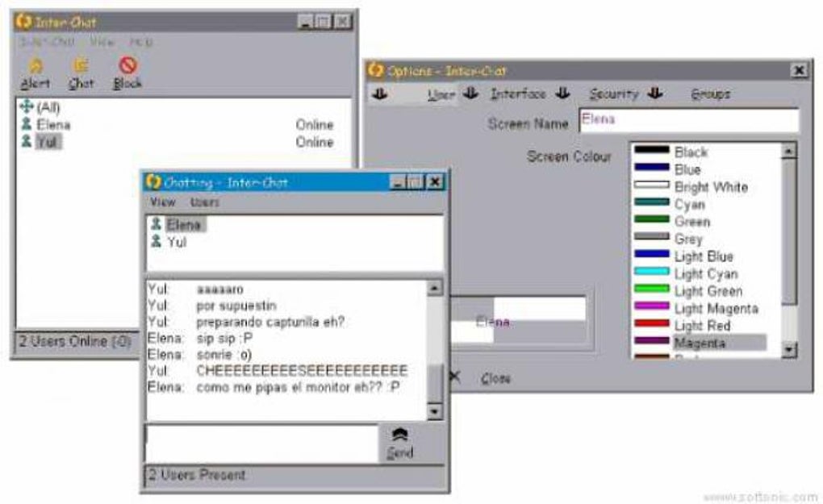Viewport: 823px width, 504px height.
Task: Click the '2 Users Online' status bar
Action: (77, 341)
